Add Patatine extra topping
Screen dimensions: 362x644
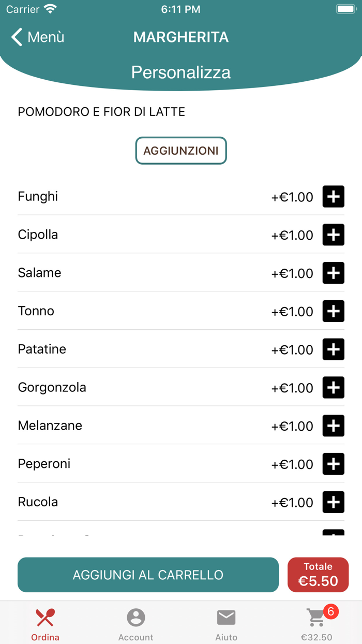[x=334, y=349]
